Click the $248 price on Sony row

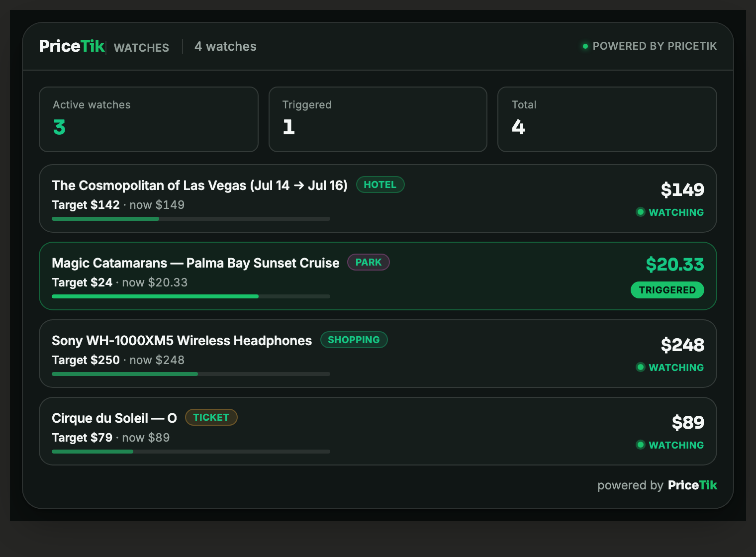click(682, 345)
